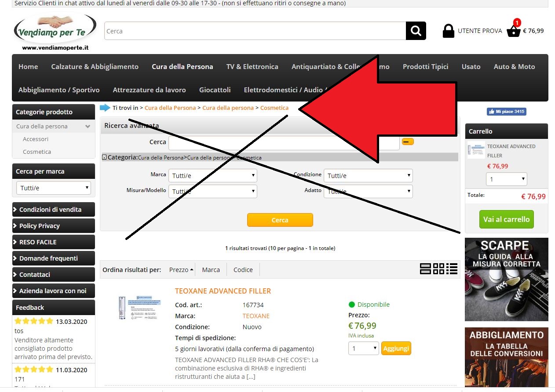Open the Adatto filter dropdown
This screenshot has height=392, width=555.
pos(368,191)
